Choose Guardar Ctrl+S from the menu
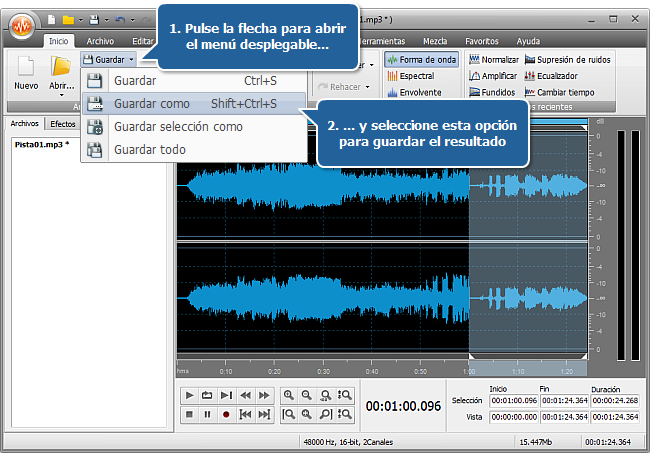The image size is (650, 453). click(194, 80)
